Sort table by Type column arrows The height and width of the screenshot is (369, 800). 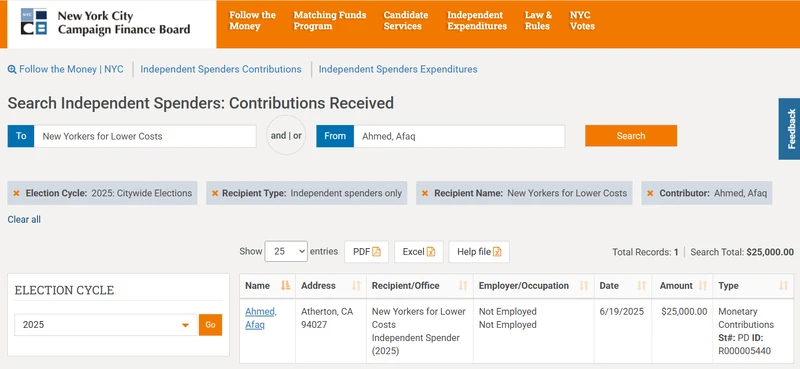click(x=784, y=286)
